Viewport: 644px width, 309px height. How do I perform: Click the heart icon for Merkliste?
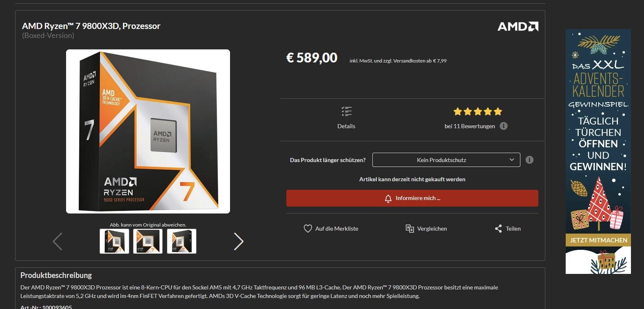(x=308, y=229)
